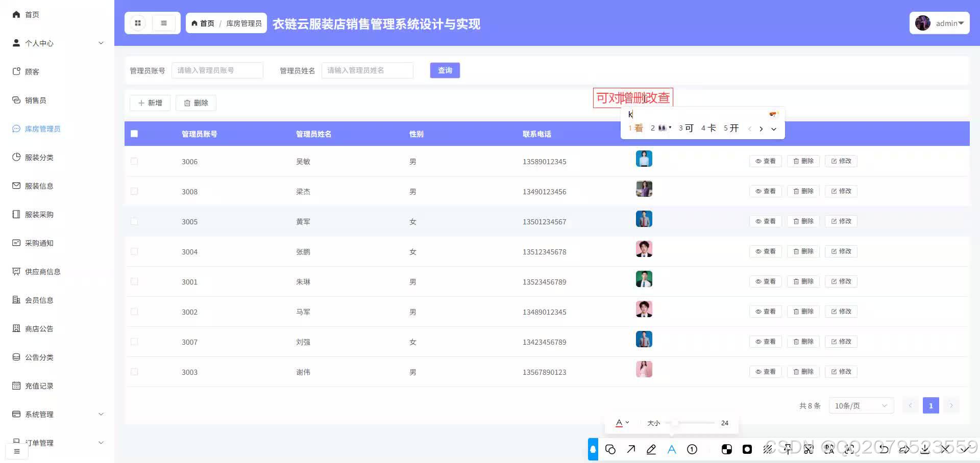Select the arrow annotation tool
980x463 pixels.
[x=631, y=449]
